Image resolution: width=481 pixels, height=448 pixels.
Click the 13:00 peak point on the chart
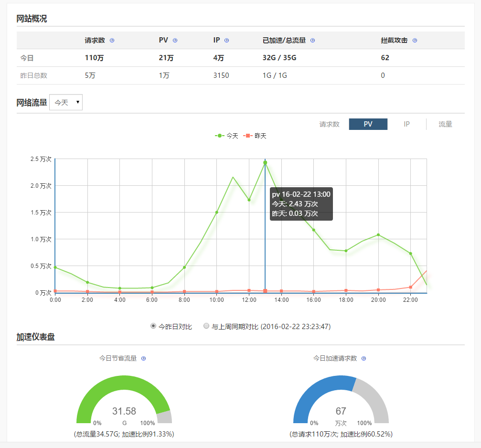coord(265,163)
